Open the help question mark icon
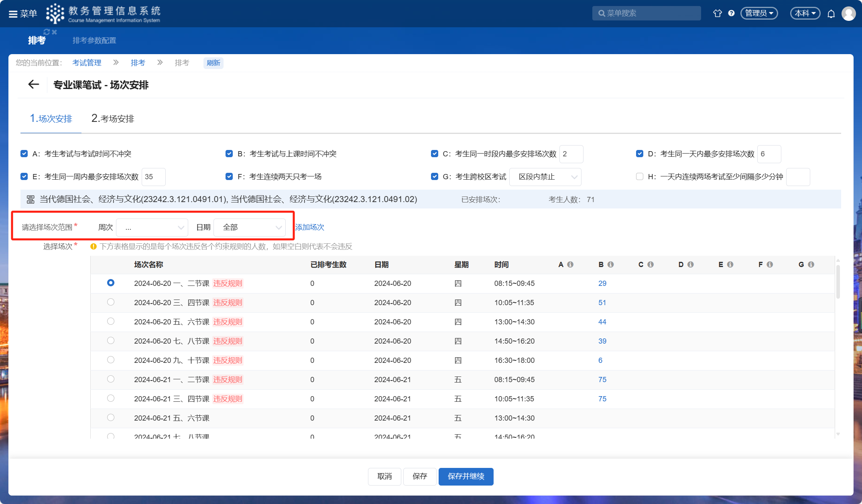This screenshot has height=504, width=862. click(732, 13)
